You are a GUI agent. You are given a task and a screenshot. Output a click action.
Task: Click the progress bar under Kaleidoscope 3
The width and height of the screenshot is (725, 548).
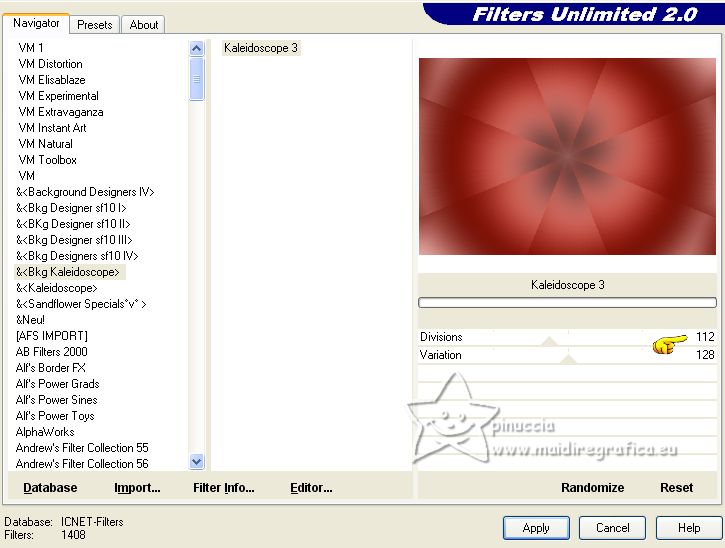pos(567,302)
